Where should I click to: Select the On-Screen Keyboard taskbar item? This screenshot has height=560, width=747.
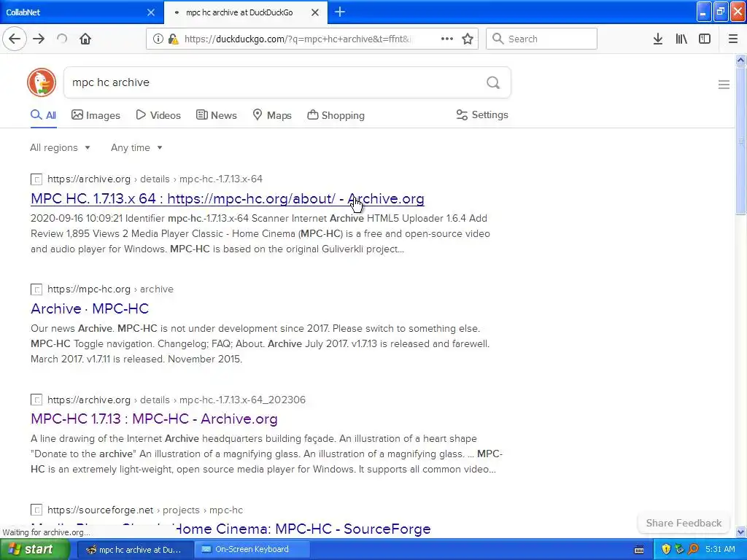[x=251, y=550]
